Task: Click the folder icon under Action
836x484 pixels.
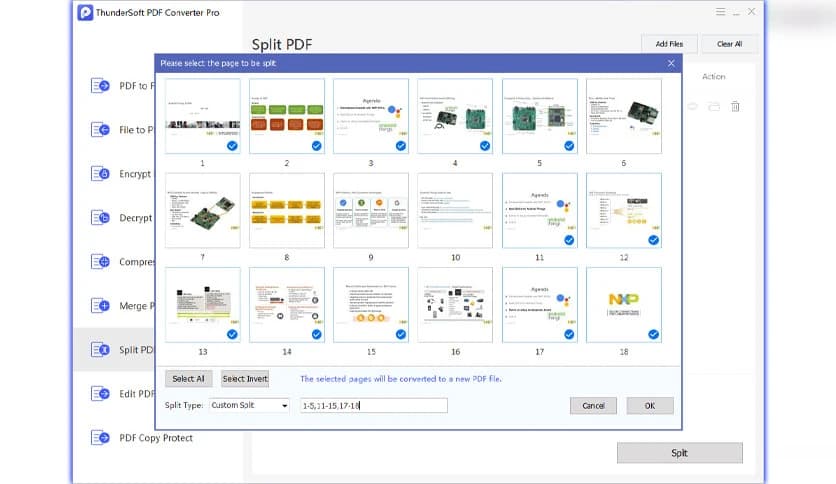Action: tap(714, 107)
